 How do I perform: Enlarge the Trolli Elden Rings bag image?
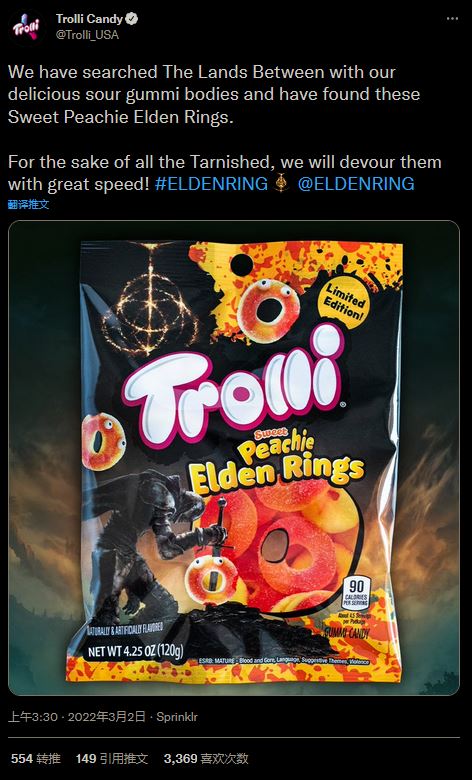234,458
